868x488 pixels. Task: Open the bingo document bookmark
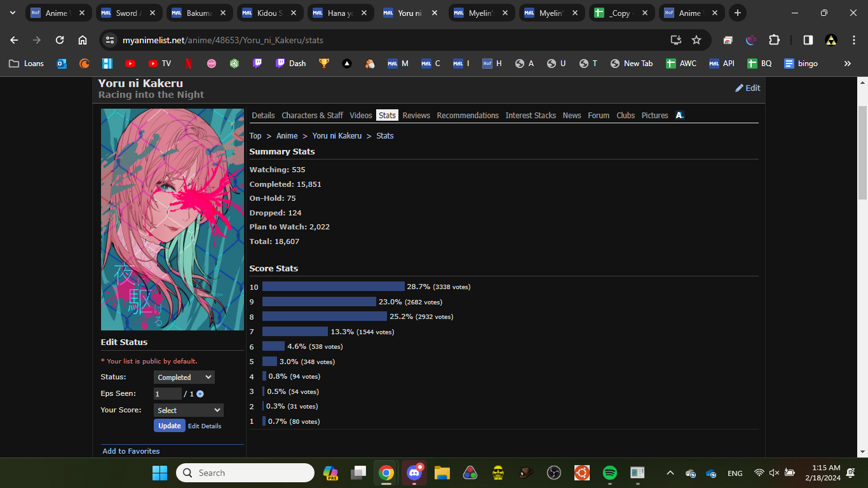[801, 64]
